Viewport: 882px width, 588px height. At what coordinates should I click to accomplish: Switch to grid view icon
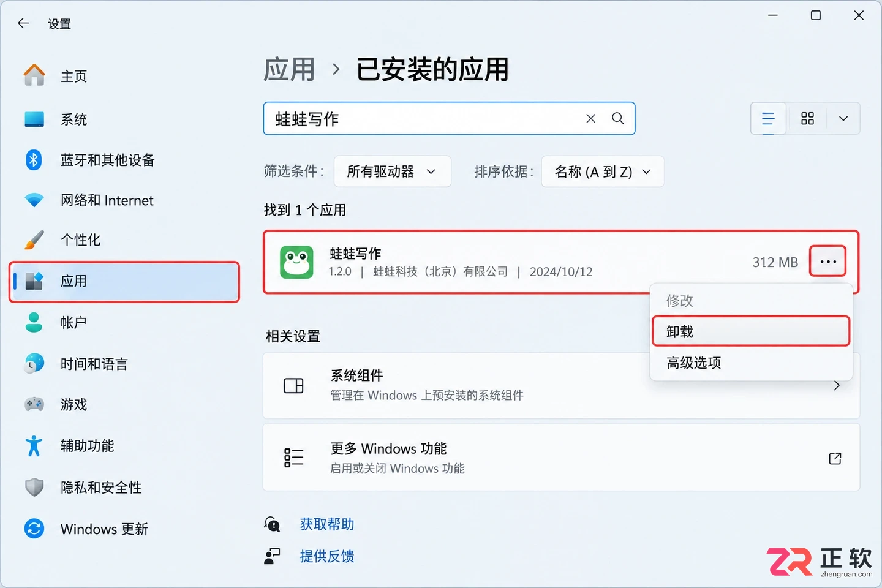[808, 118]
